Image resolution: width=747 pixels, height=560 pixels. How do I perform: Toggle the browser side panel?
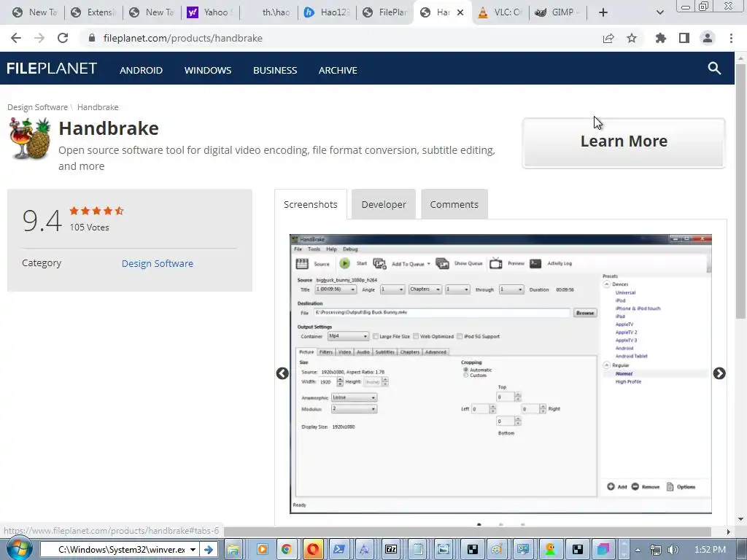pyautogui.click(x=684, y=38)
